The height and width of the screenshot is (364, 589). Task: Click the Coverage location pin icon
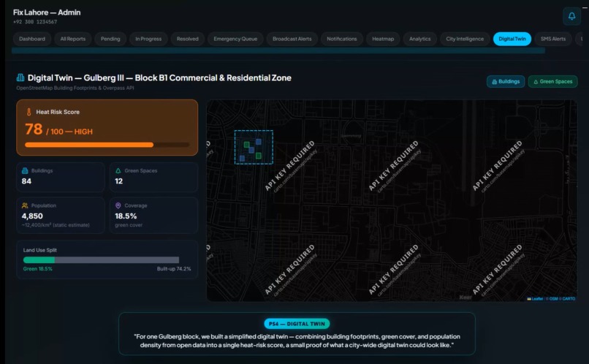[x=118, y=205]
